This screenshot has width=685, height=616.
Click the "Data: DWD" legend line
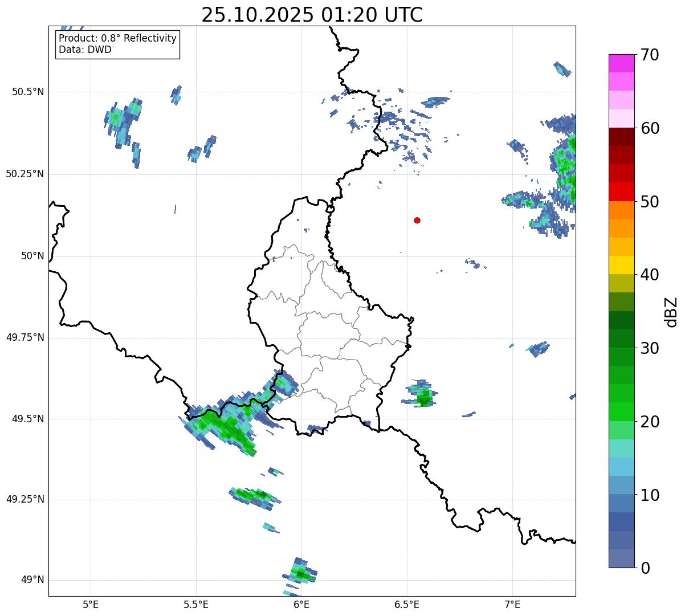[85, 50]
